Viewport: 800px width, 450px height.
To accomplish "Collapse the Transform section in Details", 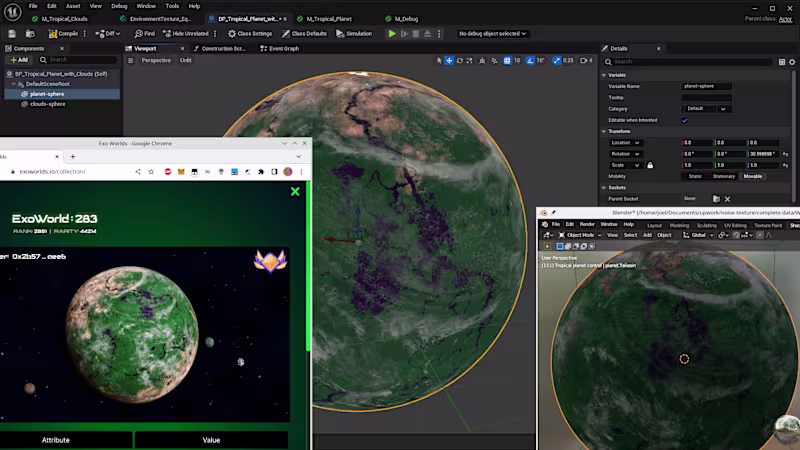I will 604,131.
